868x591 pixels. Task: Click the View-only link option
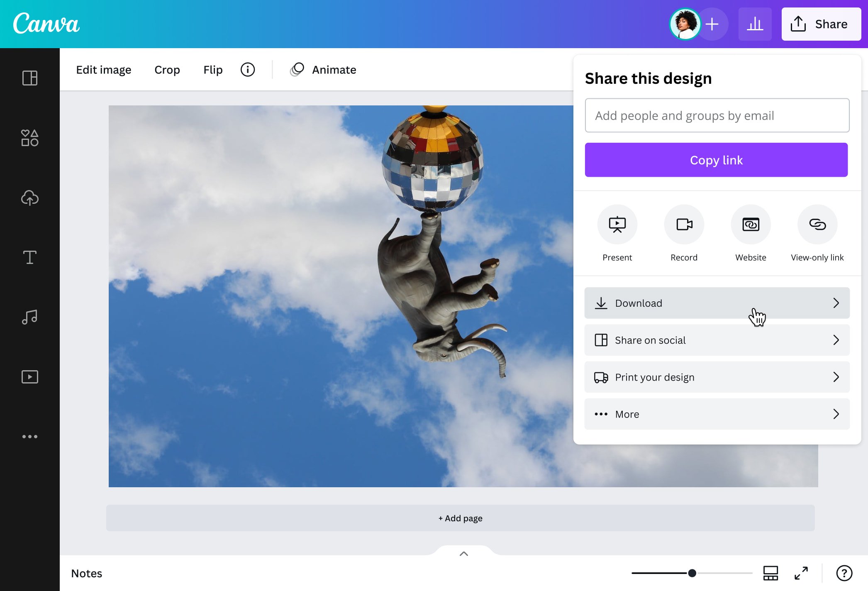pyautogui.click(x=817, y=234)
